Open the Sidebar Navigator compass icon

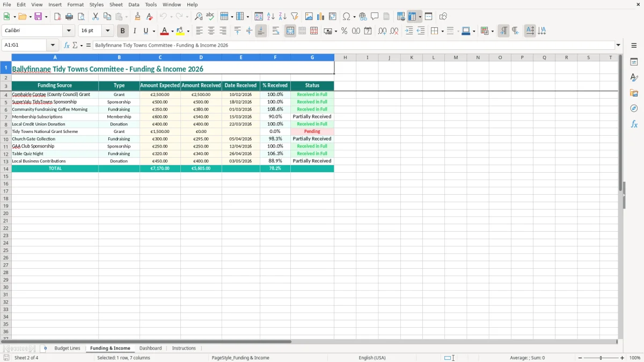point(634,108)
